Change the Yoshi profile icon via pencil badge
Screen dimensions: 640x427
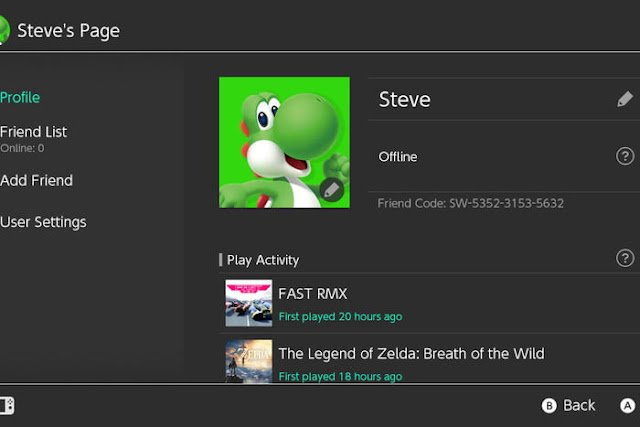[332, 189]
